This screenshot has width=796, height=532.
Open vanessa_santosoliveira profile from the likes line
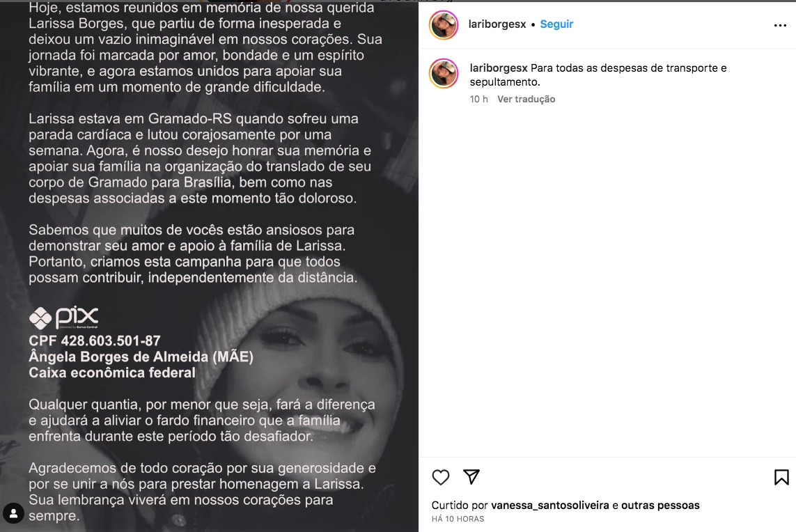[x=549, y=505]
